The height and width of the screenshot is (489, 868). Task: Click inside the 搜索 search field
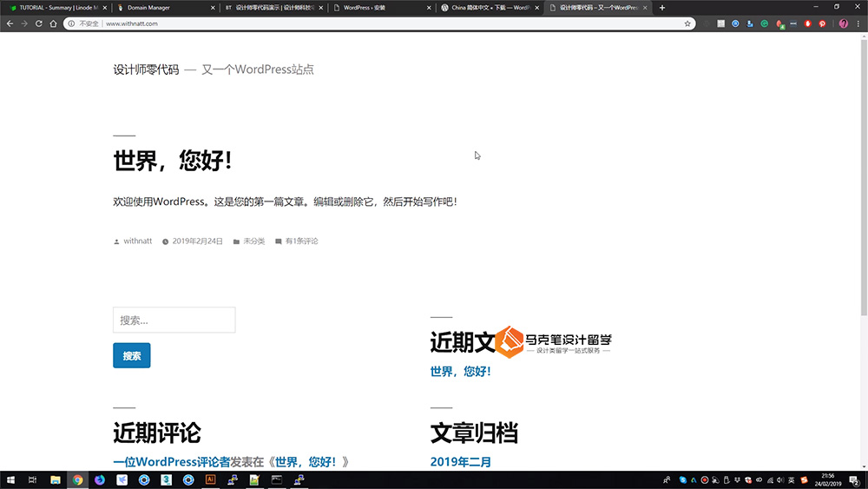[174, 320]
